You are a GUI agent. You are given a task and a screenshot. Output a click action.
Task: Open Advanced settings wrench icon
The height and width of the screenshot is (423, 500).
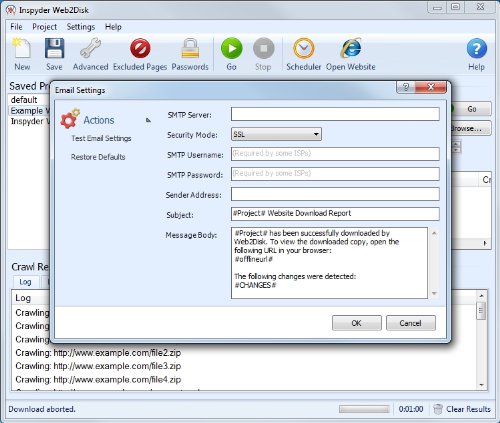tap(90, 49)
